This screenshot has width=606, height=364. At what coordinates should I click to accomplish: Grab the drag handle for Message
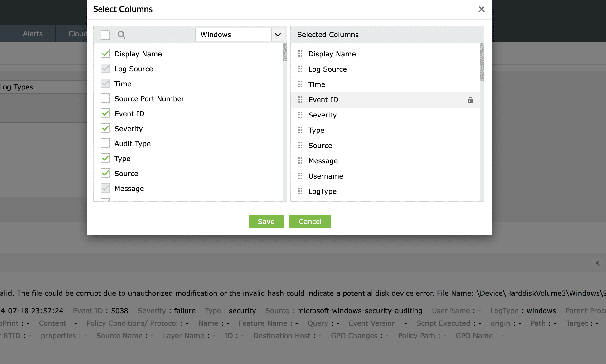click(300, 161)
